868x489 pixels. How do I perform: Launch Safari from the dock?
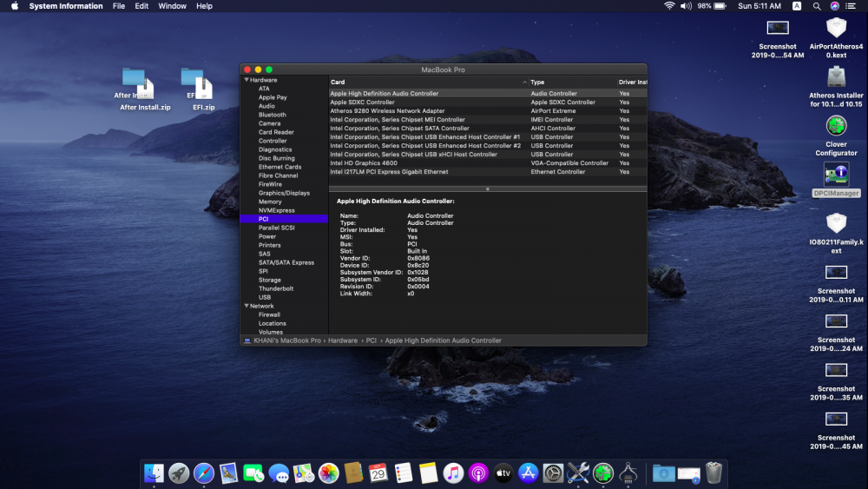pyautogui.click(x=204, y=473)
